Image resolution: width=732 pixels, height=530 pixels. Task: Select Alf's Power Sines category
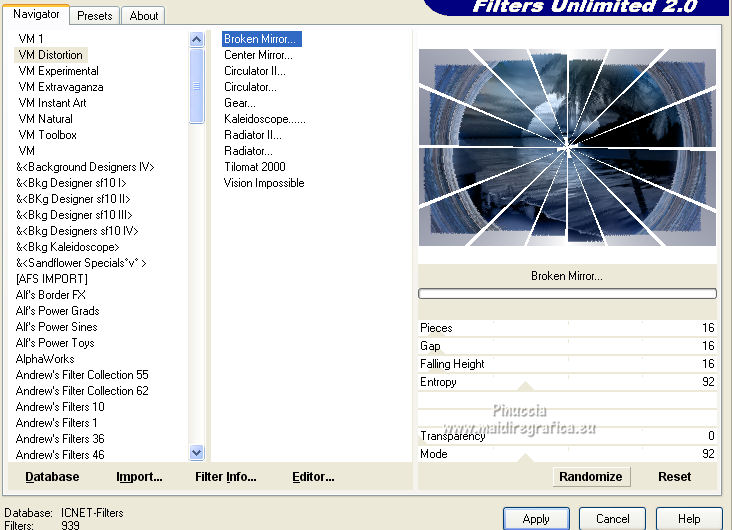click(x=56, y=327)
